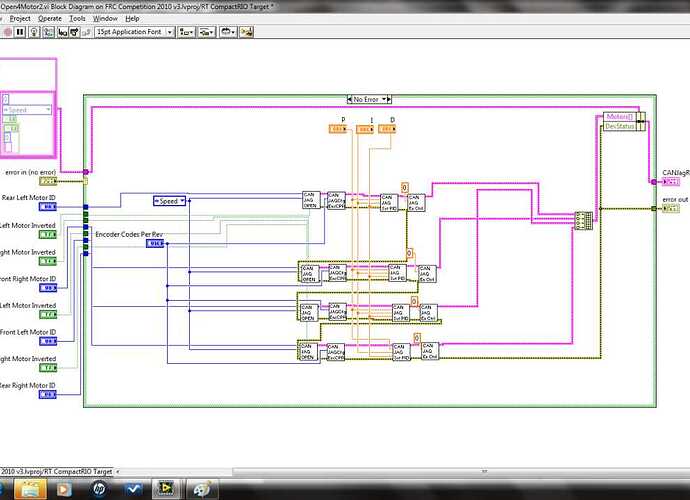Image resolution: width=690 pixels, height=500 pixels.
Task: Select the CANJagR indicator terminal
Action: [x=671, y=182]
